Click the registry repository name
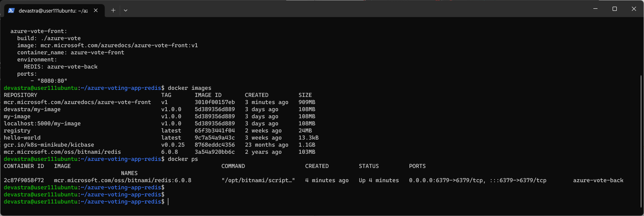 pos(17,131)
